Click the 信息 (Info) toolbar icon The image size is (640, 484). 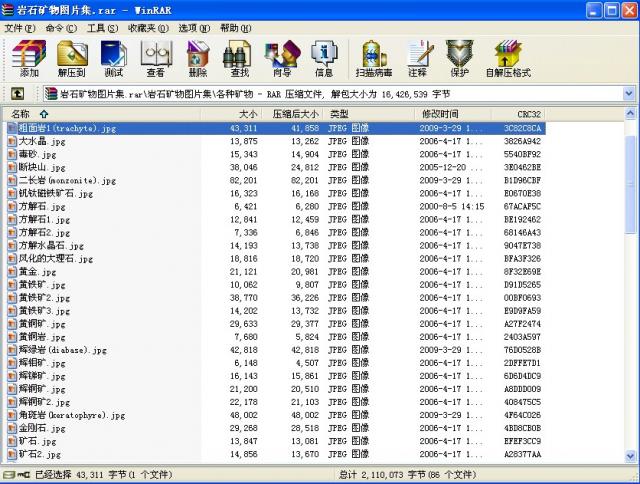pyautogui.click(x=324, y=59)
